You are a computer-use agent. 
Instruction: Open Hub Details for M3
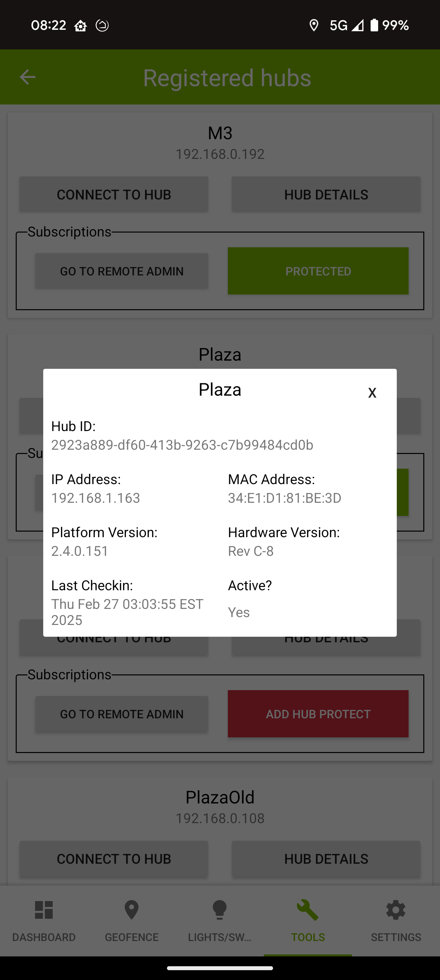[326, 195]
